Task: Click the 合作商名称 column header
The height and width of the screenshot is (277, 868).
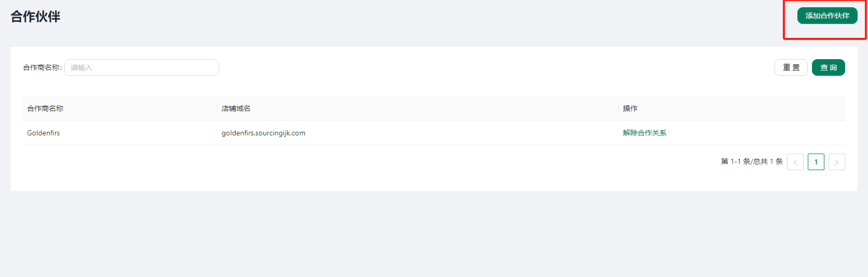Action: tap(45, 108)
